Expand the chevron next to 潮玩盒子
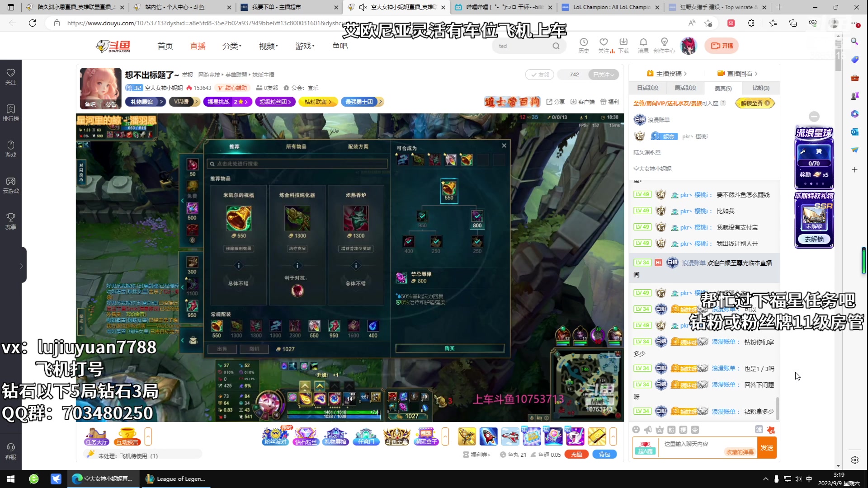 445,436
